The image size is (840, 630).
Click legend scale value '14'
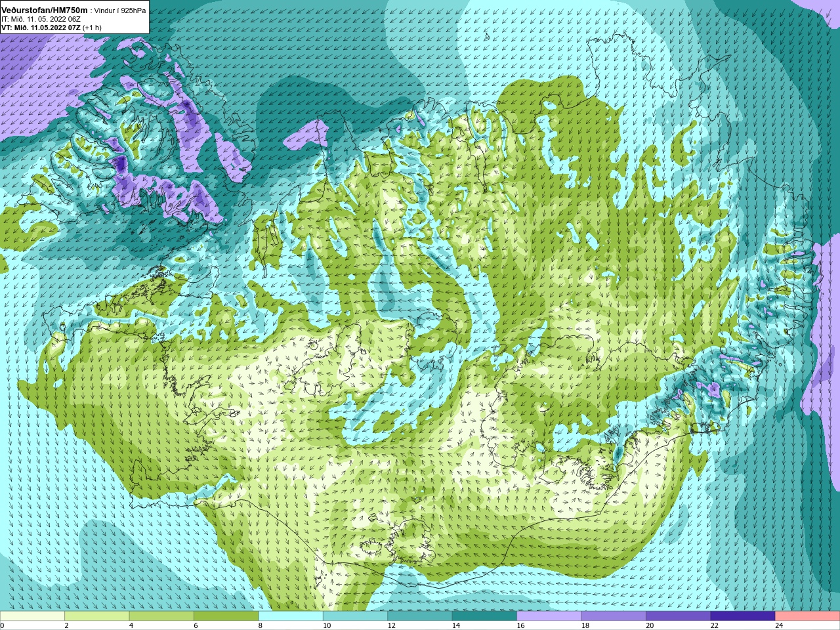click(x=455, y=625)
